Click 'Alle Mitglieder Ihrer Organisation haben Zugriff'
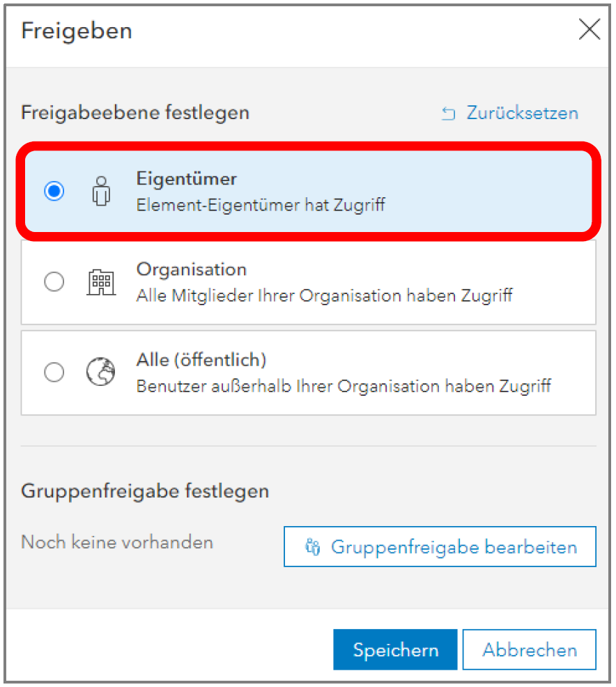Screen dimensions: 616x687 tap(324, 295)
